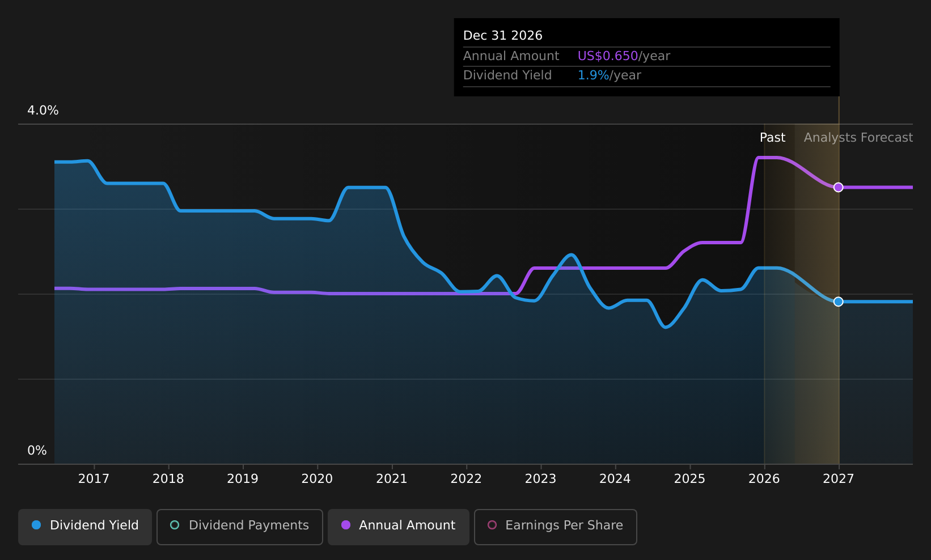The height and width of the screenshot is (560, 931).
Task: Click the 2017 x-axis label
Action: (x=94, y=479)
